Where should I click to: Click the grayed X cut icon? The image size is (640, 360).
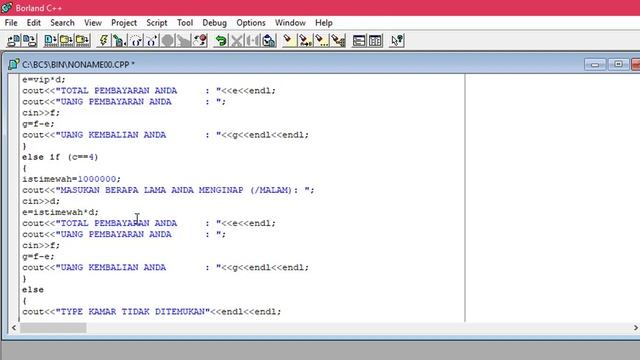click(237, 40)
